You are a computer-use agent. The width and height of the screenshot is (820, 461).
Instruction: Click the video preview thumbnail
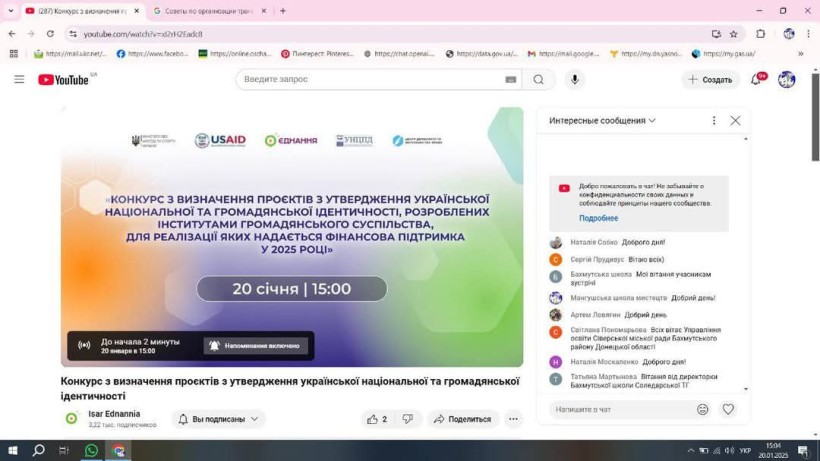tap(292, 237)
